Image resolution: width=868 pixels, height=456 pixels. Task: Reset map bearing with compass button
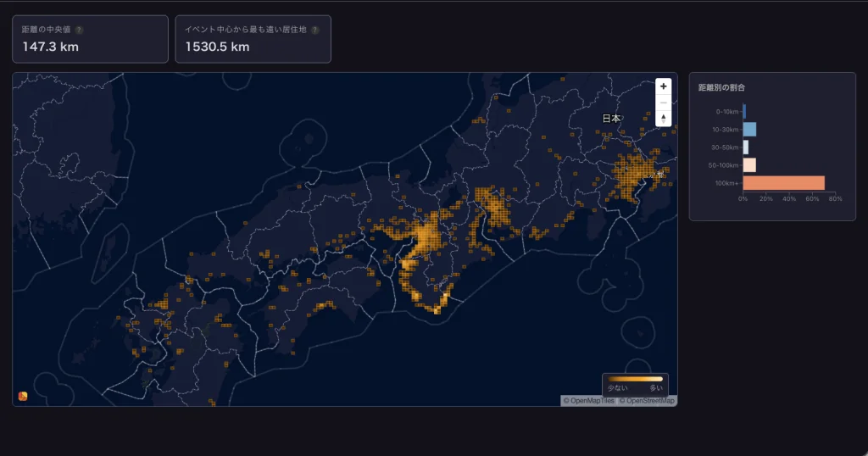coord(663,119)
